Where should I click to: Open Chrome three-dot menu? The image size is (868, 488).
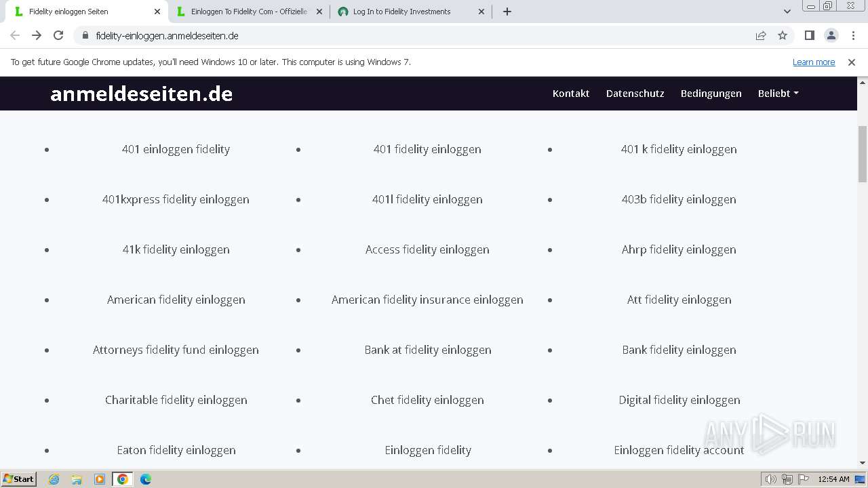[x=852, y=35]
